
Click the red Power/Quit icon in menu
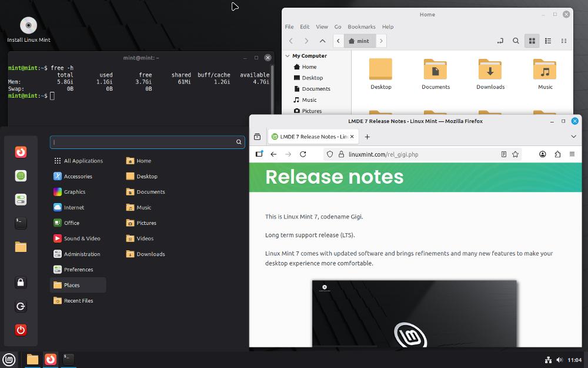[21, 330]
